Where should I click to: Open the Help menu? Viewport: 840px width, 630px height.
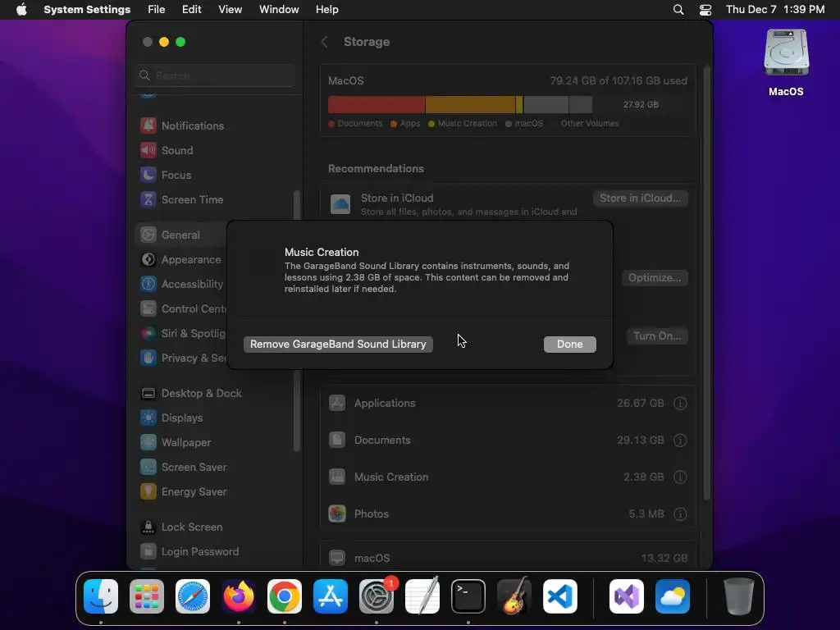(x=326, y=10)
